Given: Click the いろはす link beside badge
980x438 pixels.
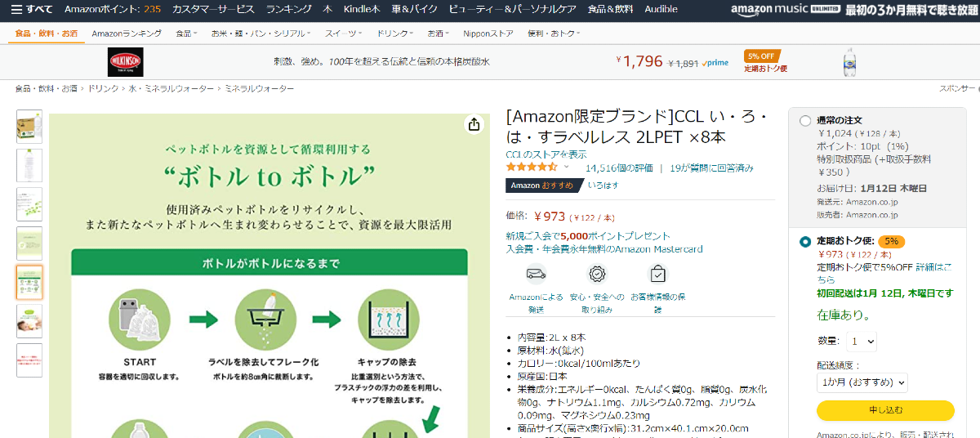Looking at the screenshot, I should [x=603, y=185].
